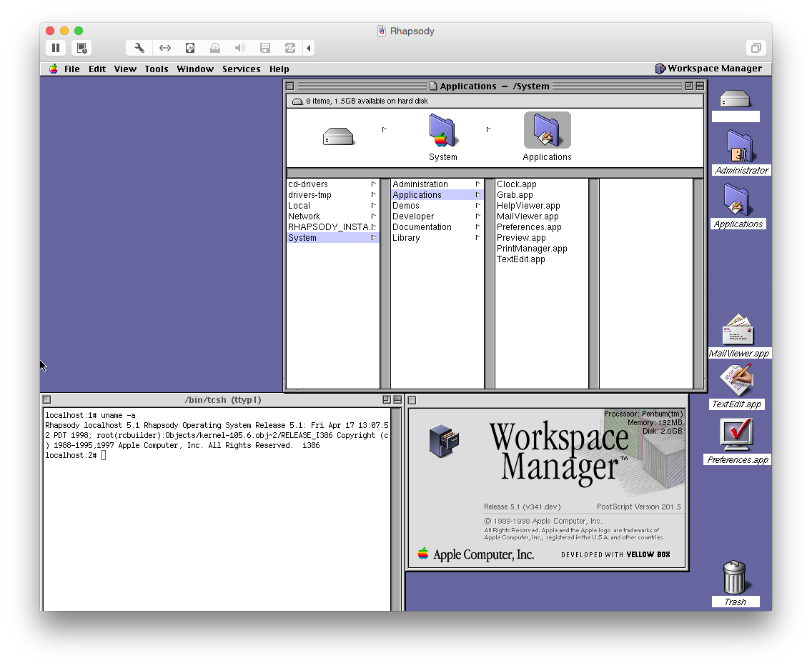Click the sound speaker toolbar icon
This screenshot has width=812, height=668.
tap(239, 48)
